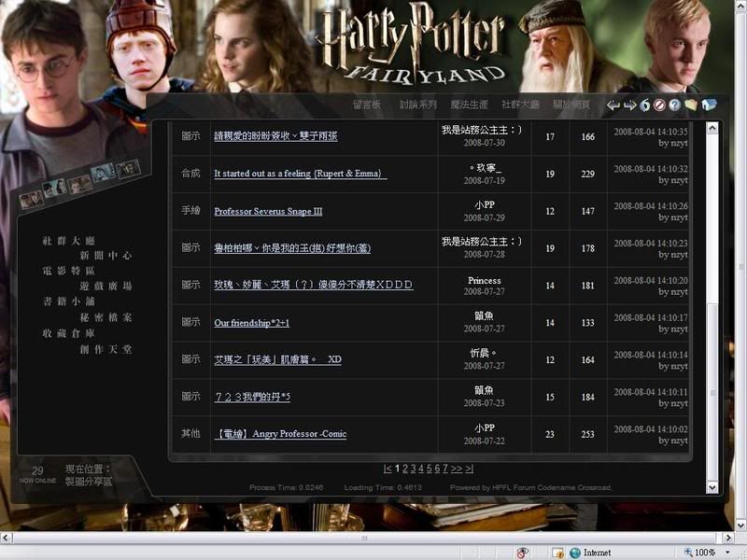The height and width of the screenshot is (560, 747).
Task: Click the 小PP author of Snape III thread
Action: 485,205
